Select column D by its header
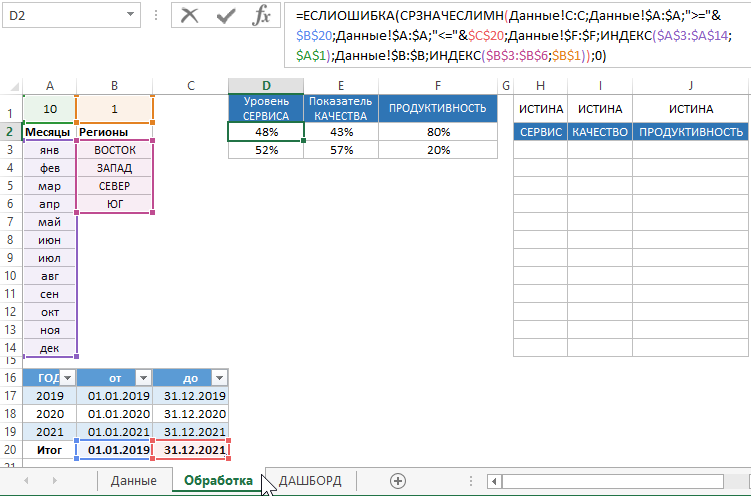 pyautogui.click(x=266, y=86)
